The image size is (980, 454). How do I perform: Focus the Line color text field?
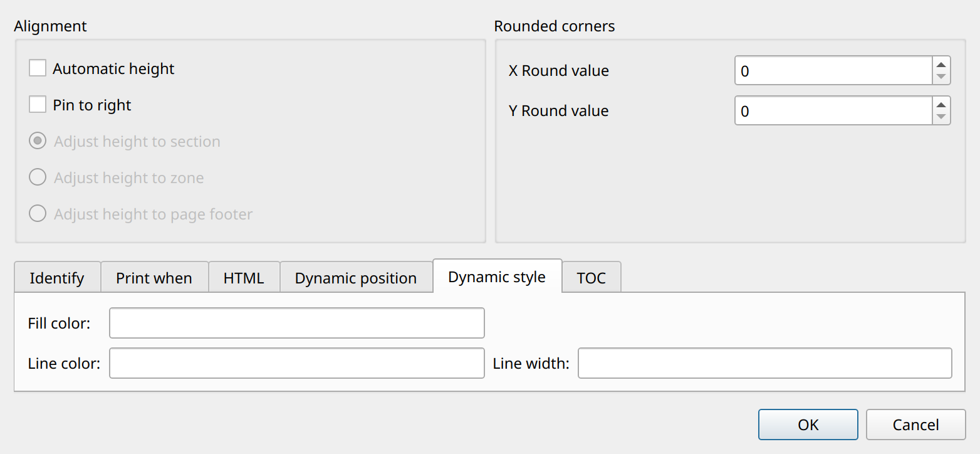tap(297, 363)
